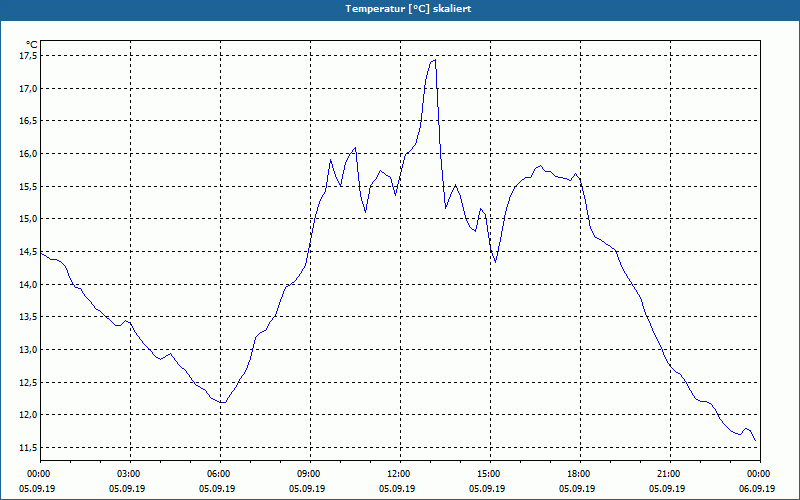Pick the "15,5" y-axis value
The height and width of the screenshot is (500, 800).
28,186
